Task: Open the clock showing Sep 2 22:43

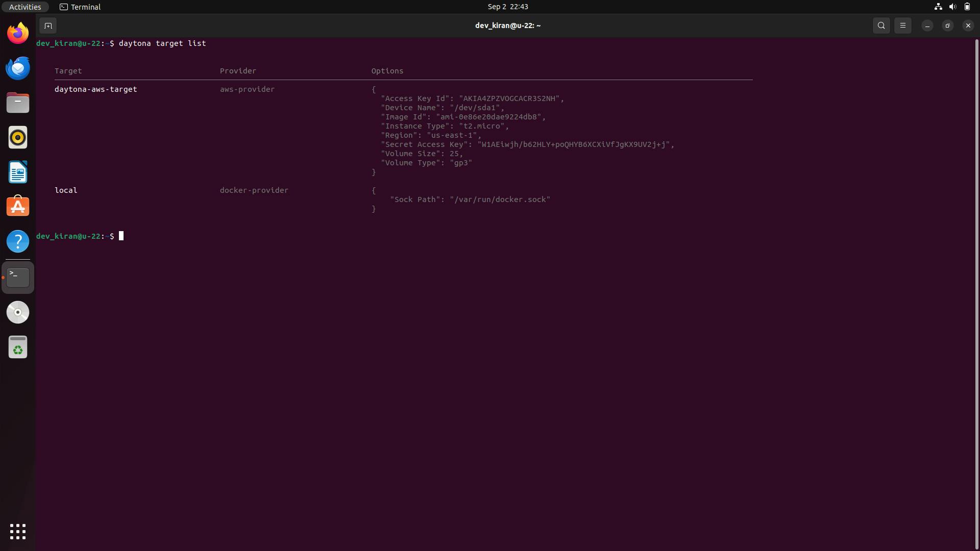Action: coord(508,7)
